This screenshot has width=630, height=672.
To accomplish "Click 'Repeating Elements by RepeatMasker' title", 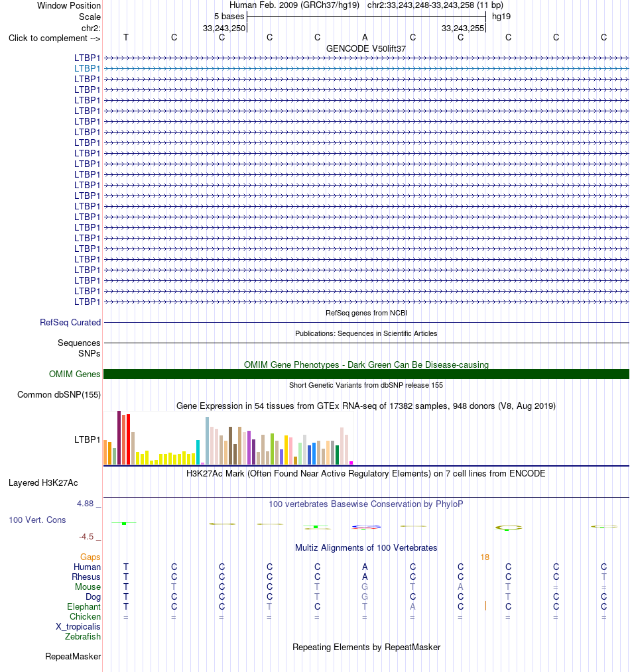I will pos(366,647).
